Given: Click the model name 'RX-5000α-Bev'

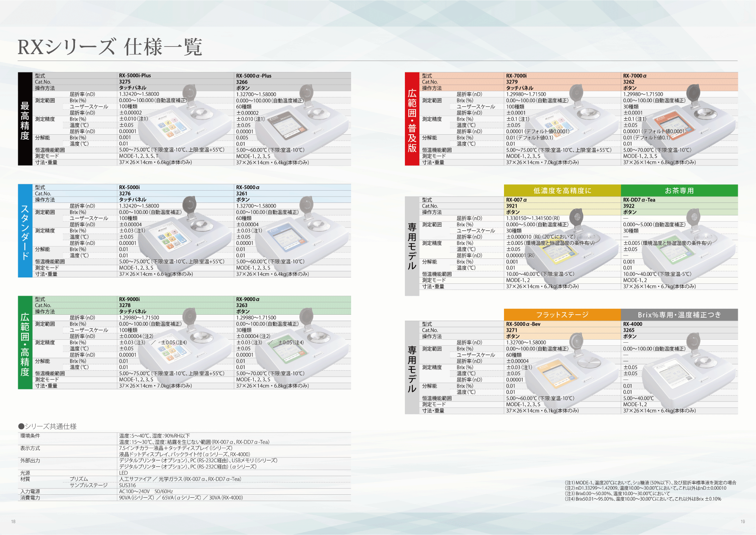Looking at the screenshot, I should (x=523, y=324).
